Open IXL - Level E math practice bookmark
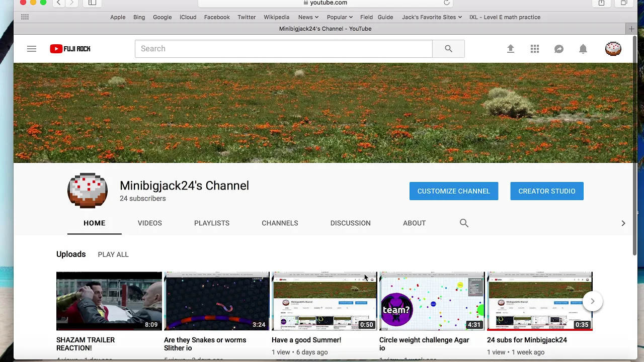 [x=505, y=17]
